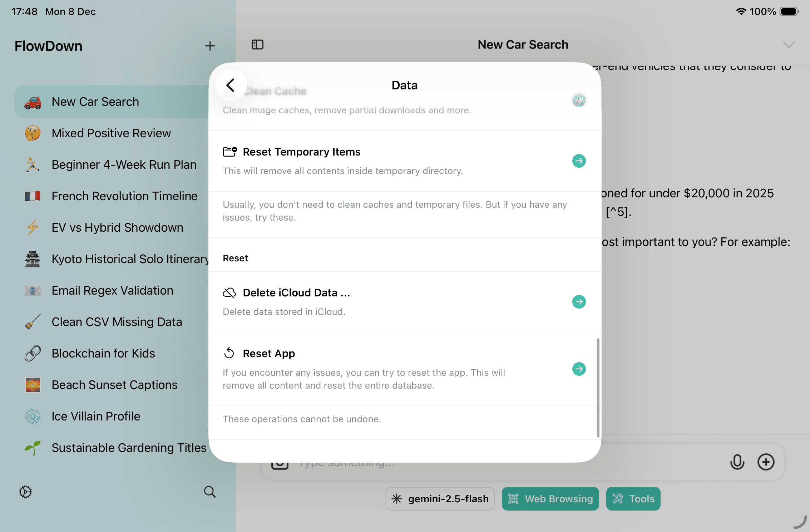Open the gemini-2.5-flash model selector

tap(440, 499)
